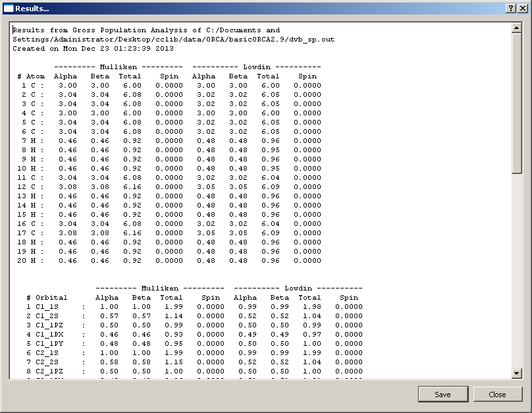This screenshot has width=532, height=413.
Task: Close the Results dialog via title bar X
Action: 523,8
